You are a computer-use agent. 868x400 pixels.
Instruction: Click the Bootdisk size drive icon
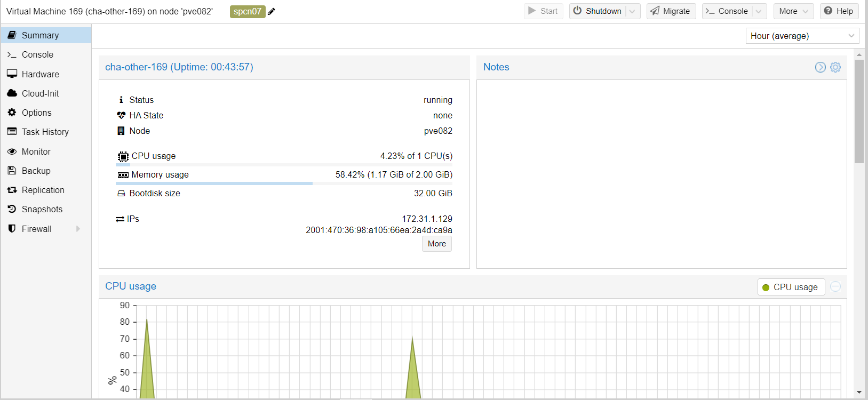point(121,193)
